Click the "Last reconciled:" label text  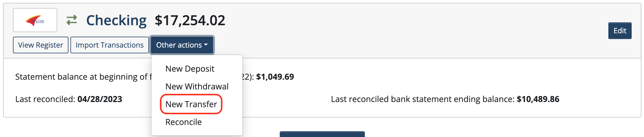[45, 99]
